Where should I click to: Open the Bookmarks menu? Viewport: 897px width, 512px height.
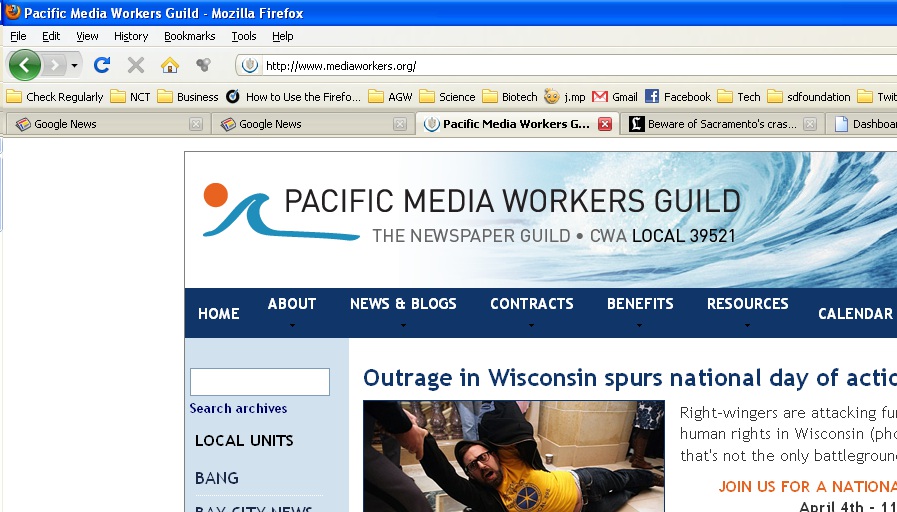[x=189, y=36]
